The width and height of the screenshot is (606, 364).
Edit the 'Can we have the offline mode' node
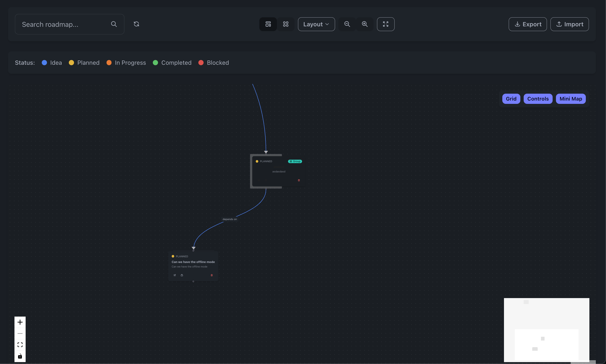pyautogui.click(x=175, y=275)
